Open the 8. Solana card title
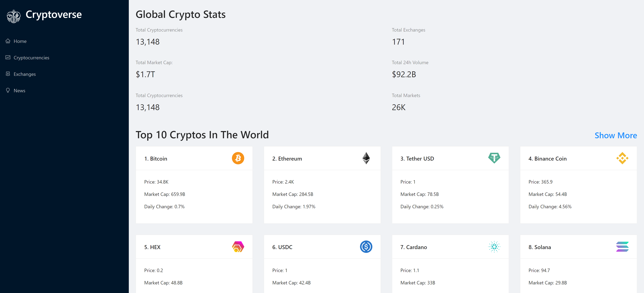Screen dimensions: 644x293 click(x=540, y=247)
